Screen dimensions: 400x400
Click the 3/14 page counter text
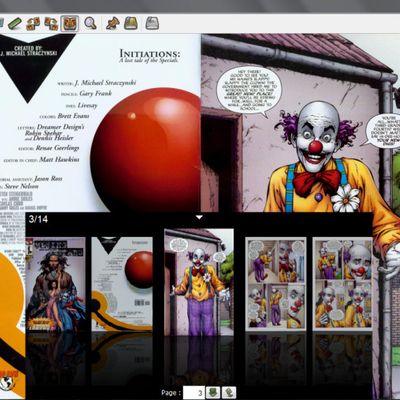click(x=38, y=219)
